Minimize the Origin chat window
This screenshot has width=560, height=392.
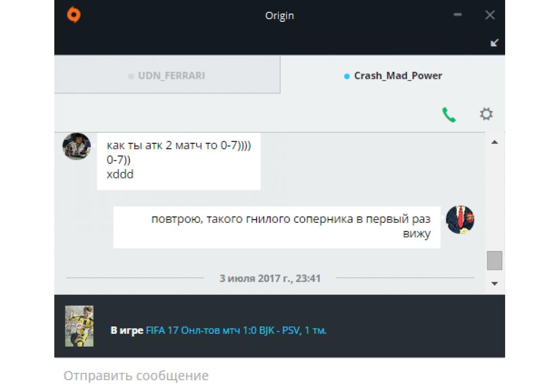(458, 15)
